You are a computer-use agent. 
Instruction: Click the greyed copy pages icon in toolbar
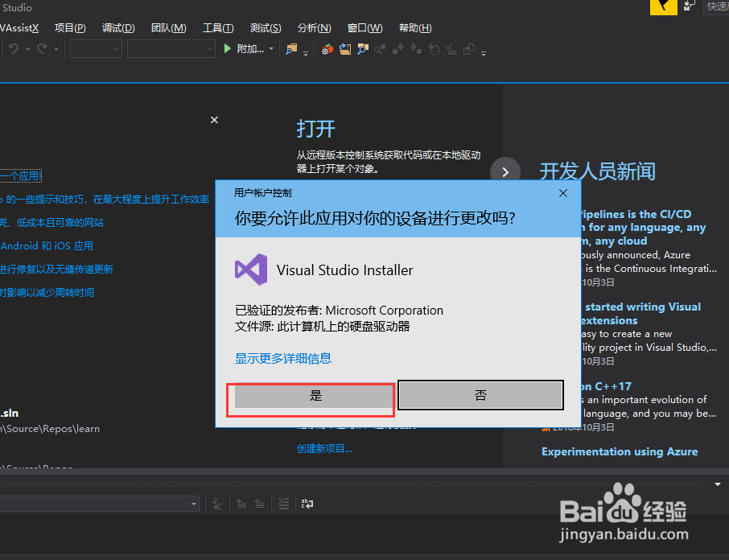(x=469, y=49)
